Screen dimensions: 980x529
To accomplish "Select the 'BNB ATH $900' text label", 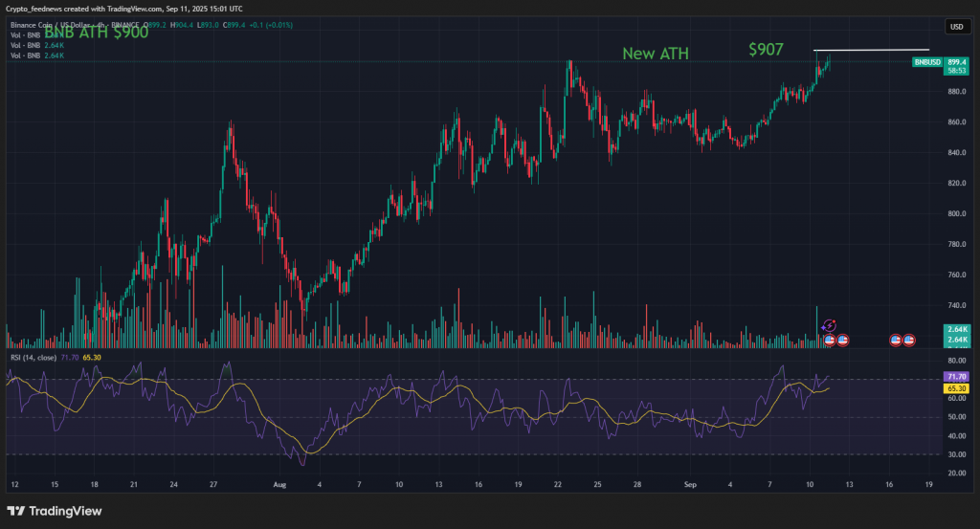I will tap(96, 32).
